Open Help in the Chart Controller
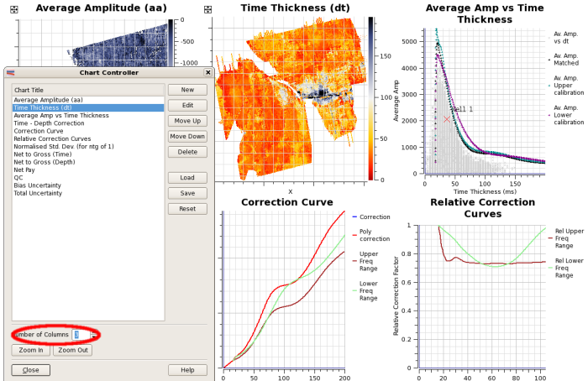588x381 pixels. tap(187, 370)
